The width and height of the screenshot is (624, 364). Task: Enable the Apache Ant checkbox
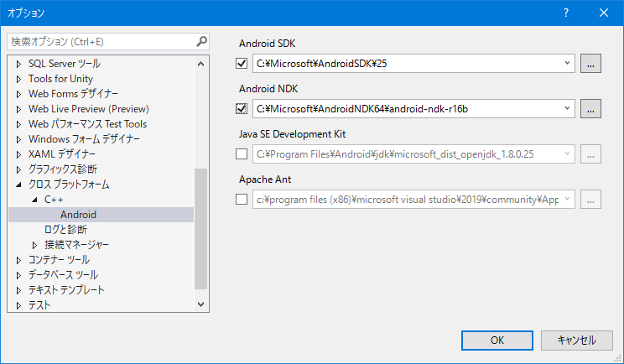[242, 200]
